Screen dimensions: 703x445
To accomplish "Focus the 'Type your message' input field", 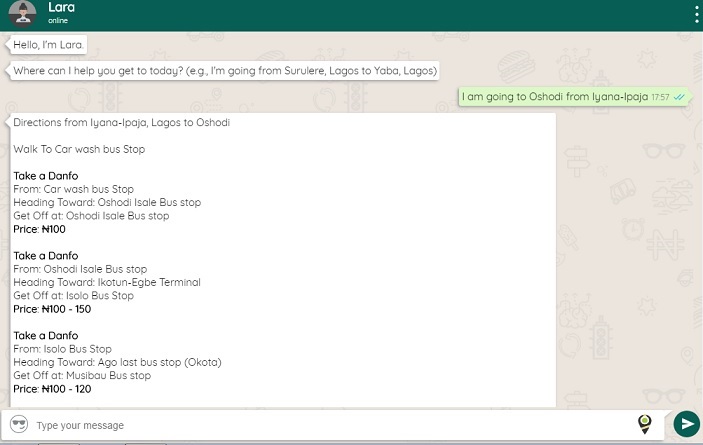I will click(x=332, y=425).
